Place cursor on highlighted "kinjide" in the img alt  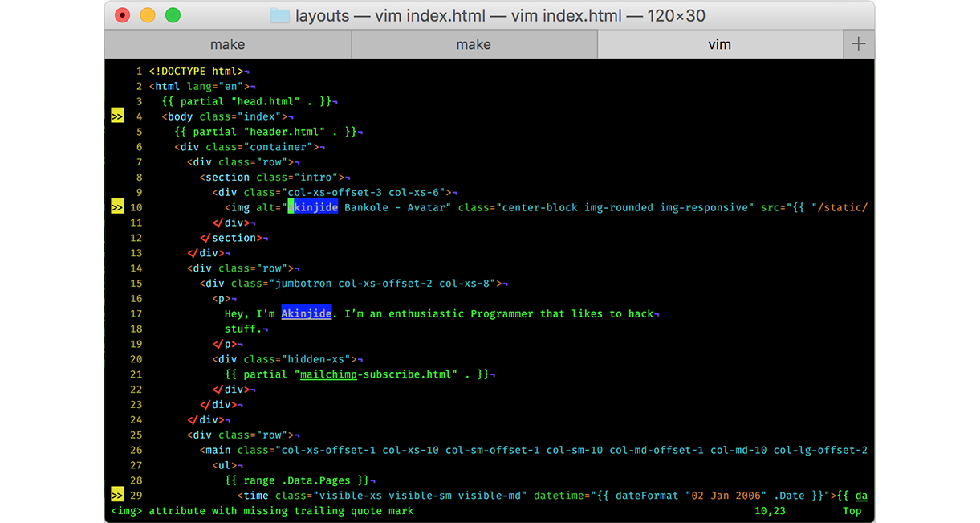point(315,207)
